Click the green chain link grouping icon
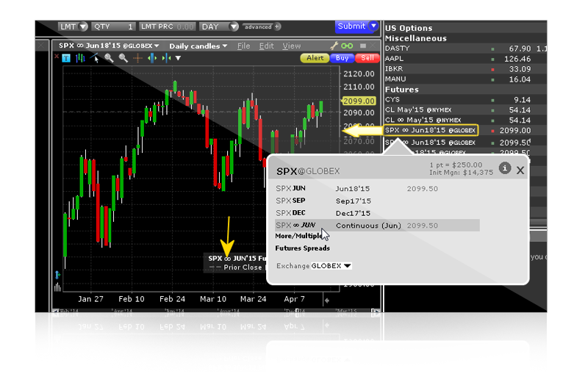The height and width of the screenshot is (382, 588). pos(347,46)
